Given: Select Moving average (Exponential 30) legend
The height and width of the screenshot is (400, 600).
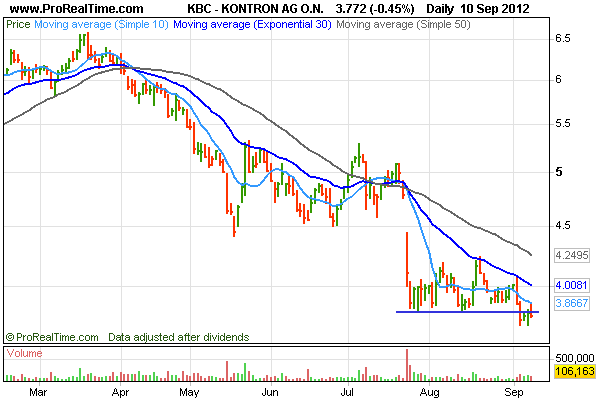Looking at the screenshot, I should [252, 24].
